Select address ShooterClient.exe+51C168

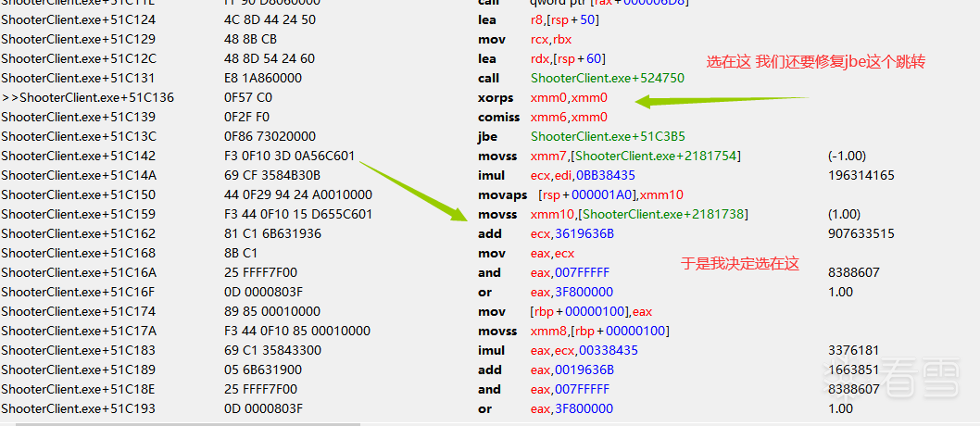pos(78,253)
